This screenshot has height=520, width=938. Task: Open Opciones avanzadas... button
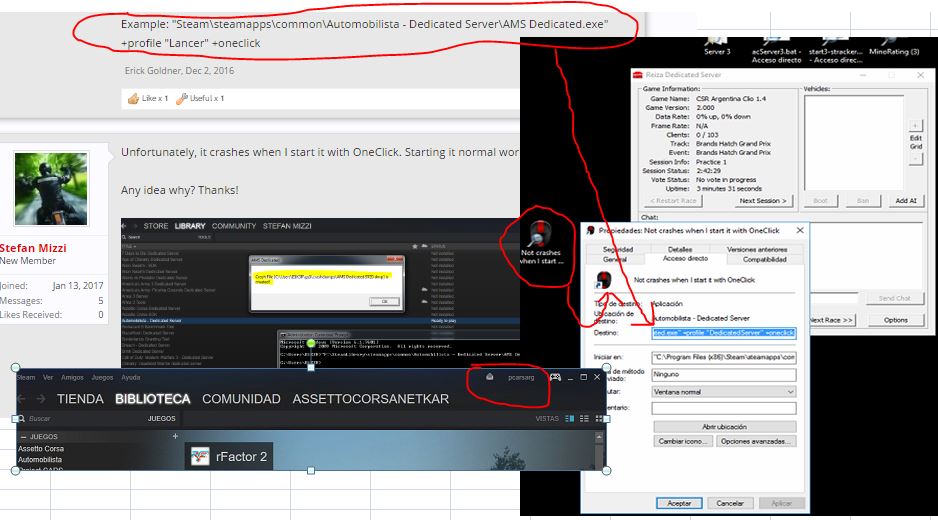[756, 441]
